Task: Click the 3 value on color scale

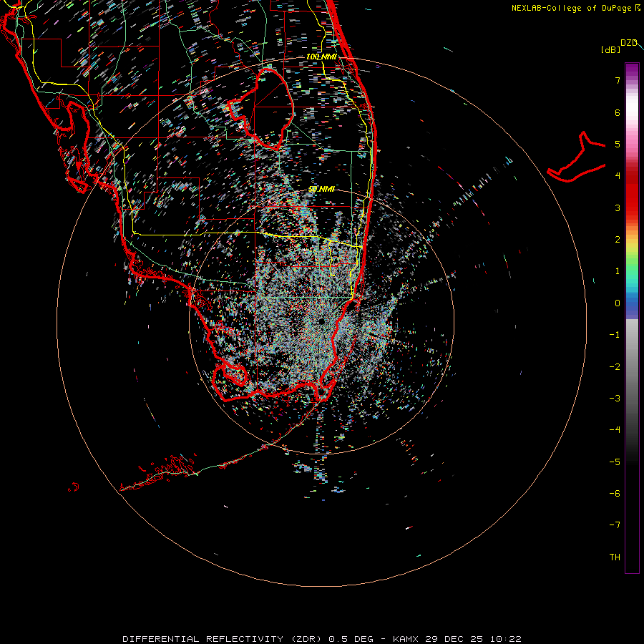Action: [x=618, y=208]
